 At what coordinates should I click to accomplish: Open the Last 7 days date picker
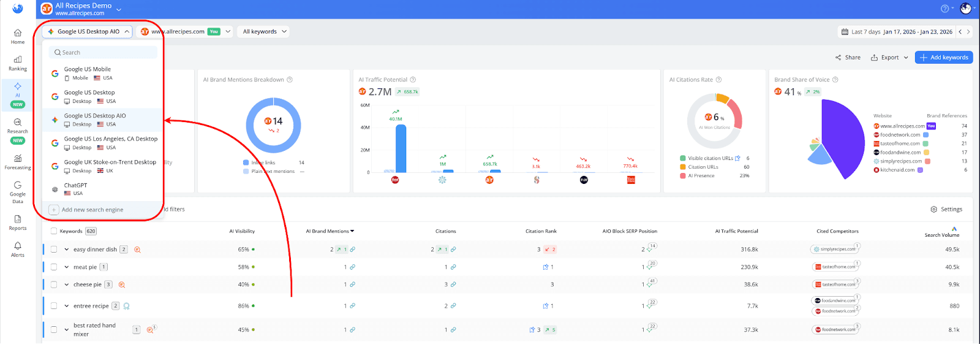click(x=896, y=32)
